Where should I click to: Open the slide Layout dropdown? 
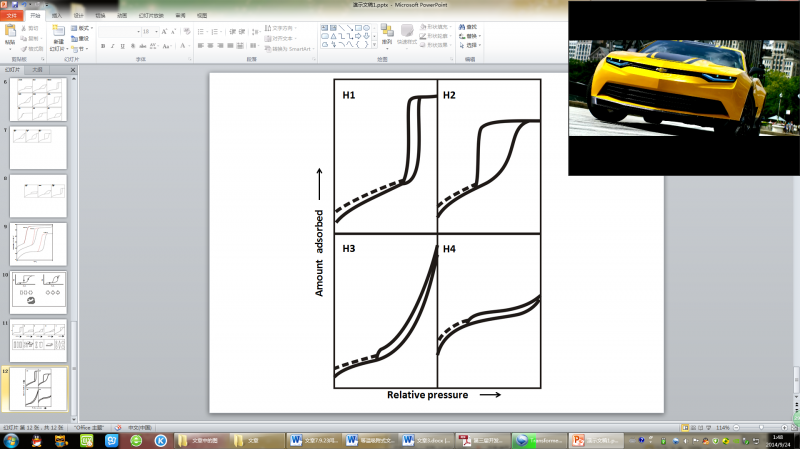point(84,28)
